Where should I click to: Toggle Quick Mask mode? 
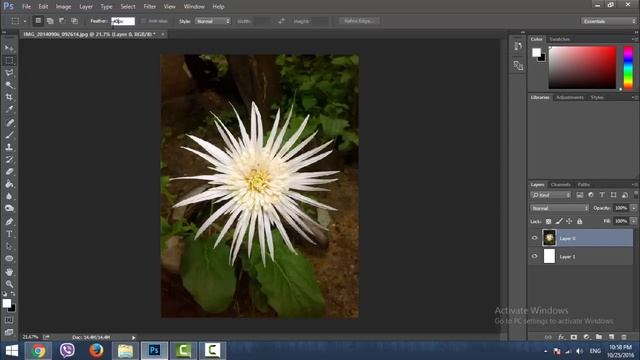9,320
